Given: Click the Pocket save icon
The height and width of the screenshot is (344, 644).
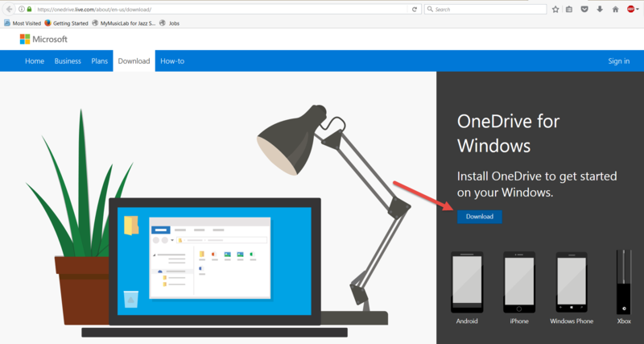Looking at the screenshot, I should [x=584, y=9].
